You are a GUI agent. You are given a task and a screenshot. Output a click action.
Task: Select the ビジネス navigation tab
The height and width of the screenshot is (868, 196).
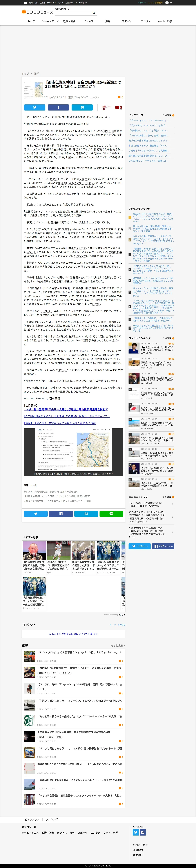click(x=88, y=21)
